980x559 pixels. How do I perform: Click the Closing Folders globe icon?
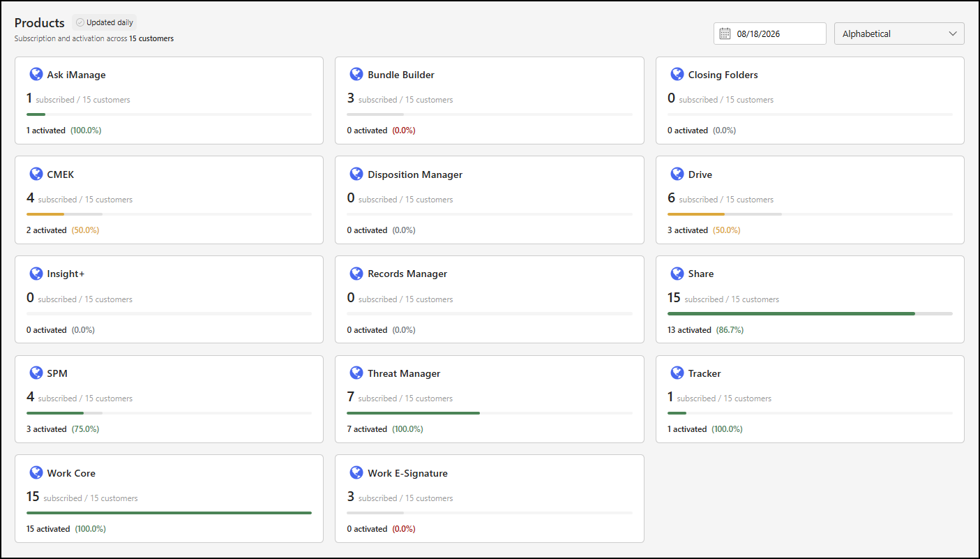click(x=677, y=74)
